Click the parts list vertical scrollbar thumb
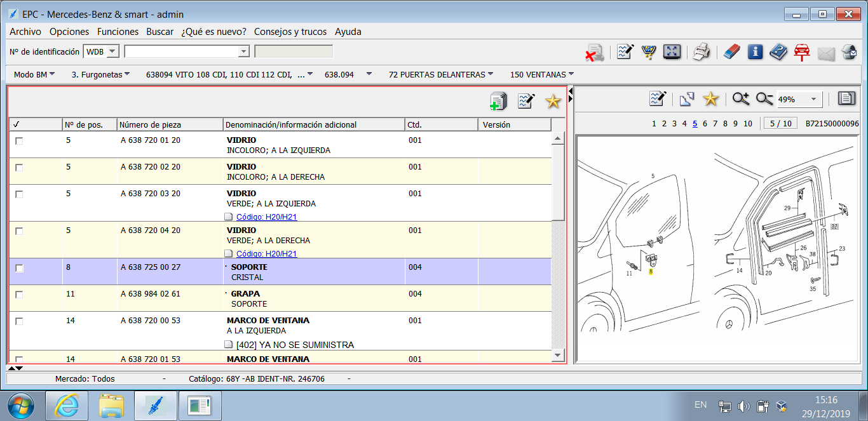This screenshot has height=421, width=868. point(558,182)
